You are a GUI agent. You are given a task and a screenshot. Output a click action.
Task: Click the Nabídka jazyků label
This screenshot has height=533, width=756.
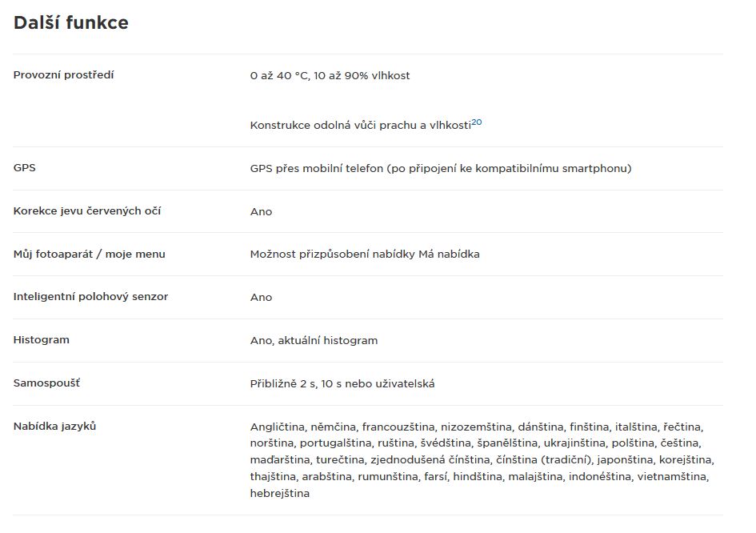[x=55, y=426]
